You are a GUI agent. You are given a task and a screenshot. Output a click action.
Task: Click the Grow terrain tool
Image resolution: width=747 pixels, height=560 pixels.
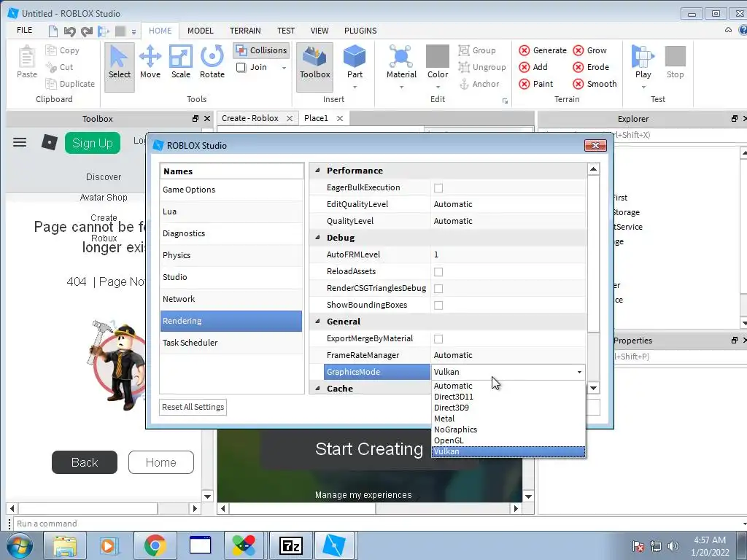pos(589,50)
